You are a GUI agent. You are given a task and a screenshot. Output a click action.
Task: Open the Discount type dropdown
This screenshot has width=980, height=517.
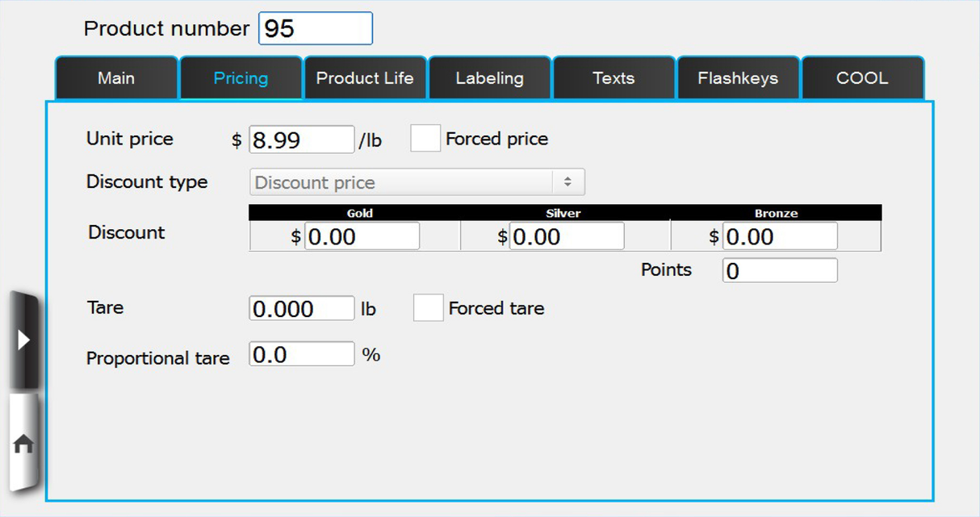pos(417,181)
